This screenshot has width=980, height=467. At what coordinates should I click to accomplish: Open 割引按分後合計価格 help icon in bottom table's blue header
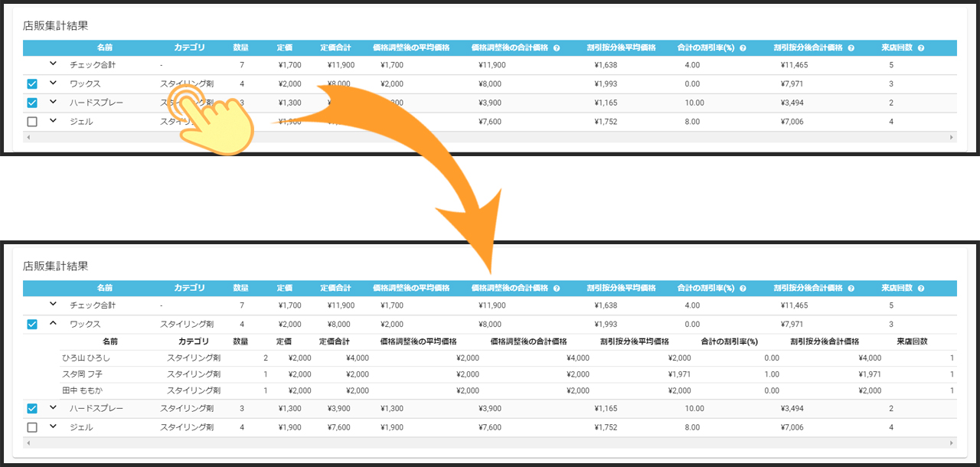point(851,288)
